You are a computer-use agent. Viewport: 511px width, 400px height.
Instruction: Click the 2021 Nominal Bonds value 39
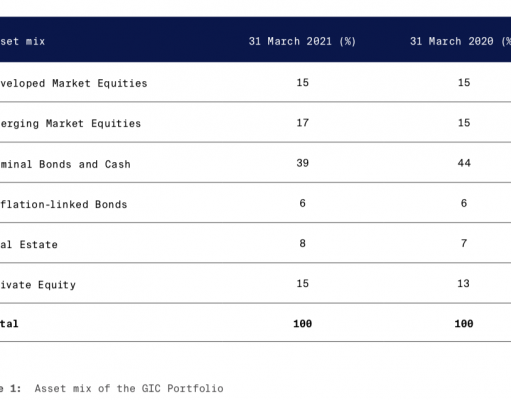pos(302,163)
